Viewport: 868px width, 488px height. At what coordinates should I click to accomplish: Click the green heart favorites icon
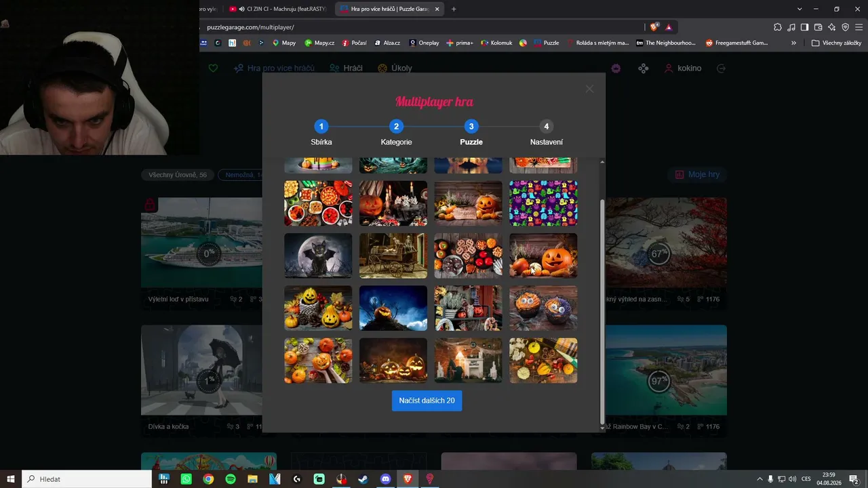point(213,68)
